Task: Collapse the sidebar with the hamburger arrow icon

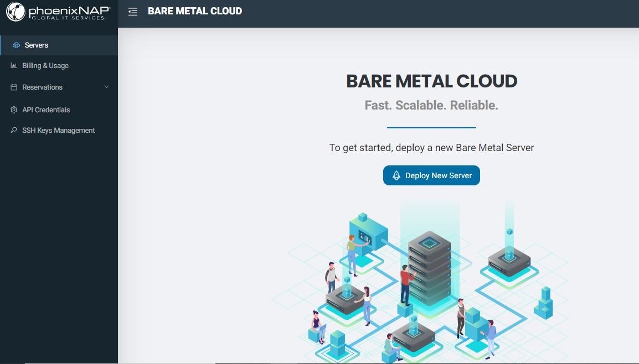Action: tap(133, 11)
